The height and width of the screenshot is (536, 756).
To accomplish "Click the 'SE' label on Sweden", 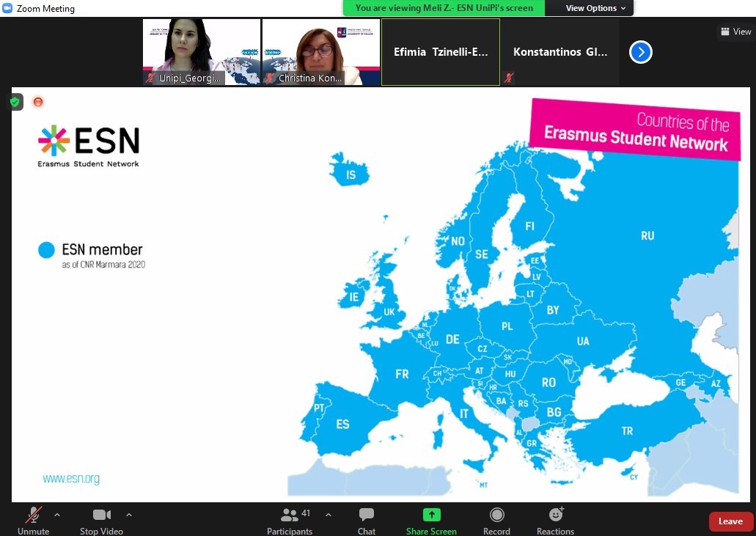I will click(x=482, y=254).
